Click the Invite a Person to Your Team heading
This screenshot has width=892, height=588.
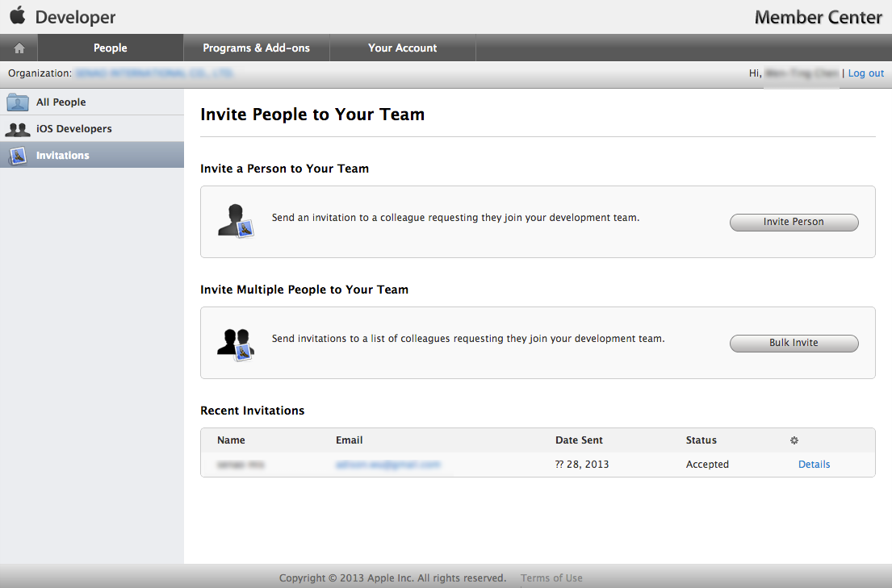pyautogui.click(x=284, y=169)
